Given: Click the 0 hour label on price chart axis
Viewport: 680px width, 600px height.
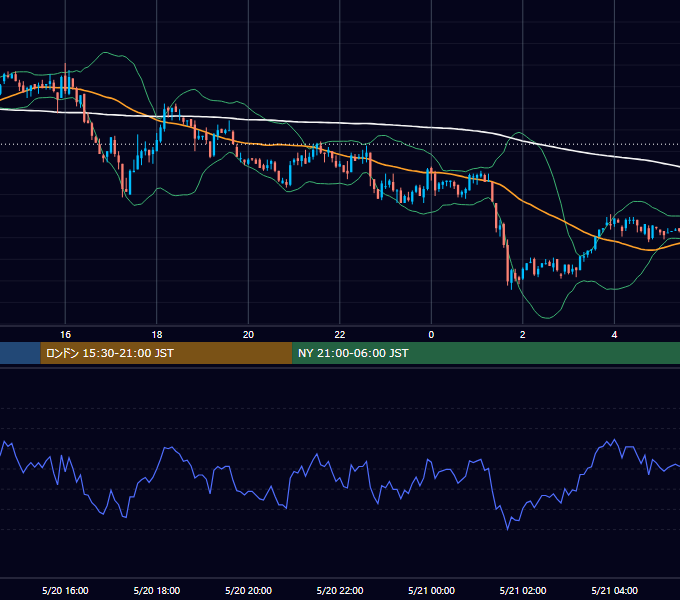Looking at the screenshot, I should tap(431, 335).
